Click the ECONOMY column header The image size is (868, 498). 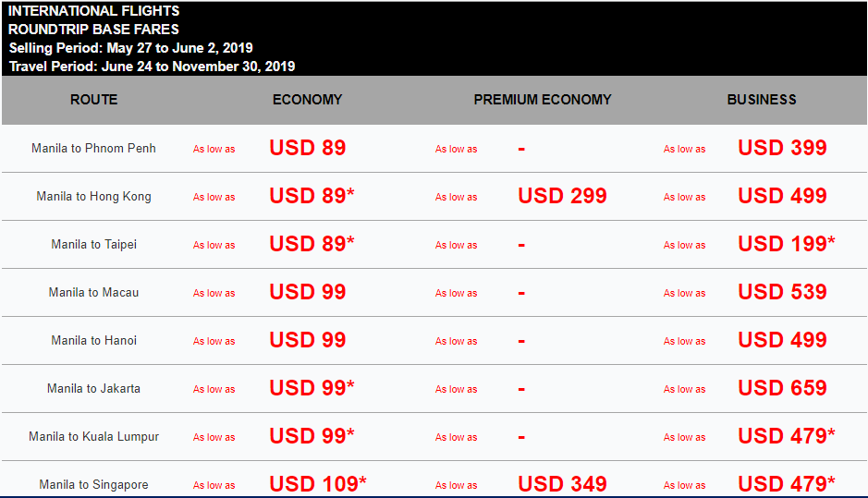tap(307, 100)
